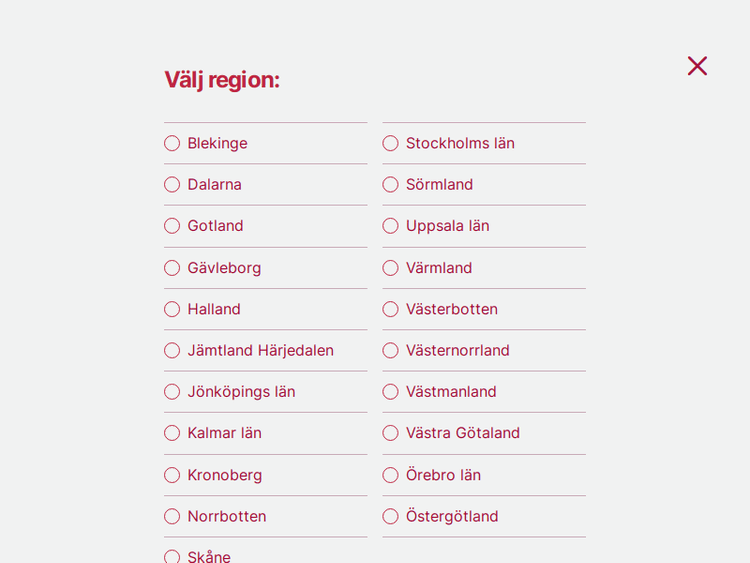The width and height of the screenshot is (750, 563).
Task: Select Jönköpings län radio button
Action: coord(172,392)
